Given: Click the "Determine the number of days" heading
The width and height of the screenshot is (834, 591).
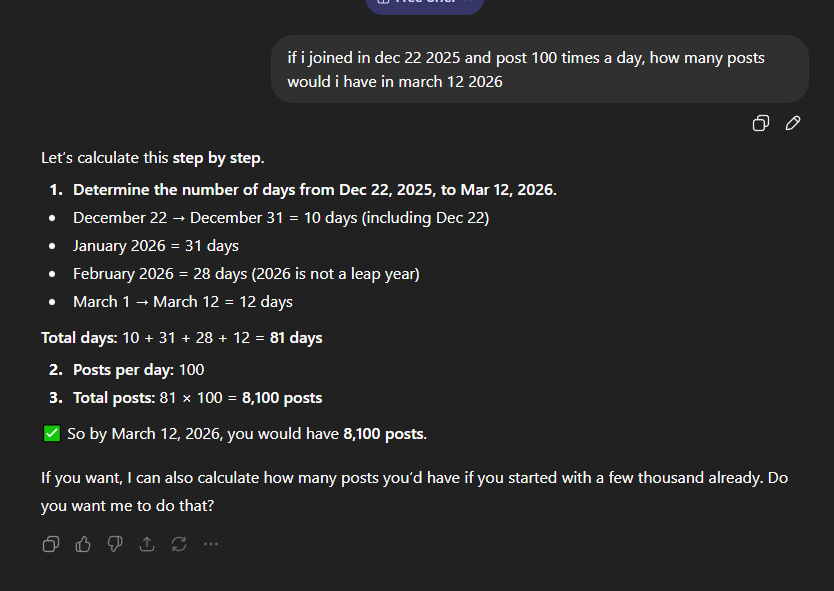Looking at the screenshot, I should [314, 190].
